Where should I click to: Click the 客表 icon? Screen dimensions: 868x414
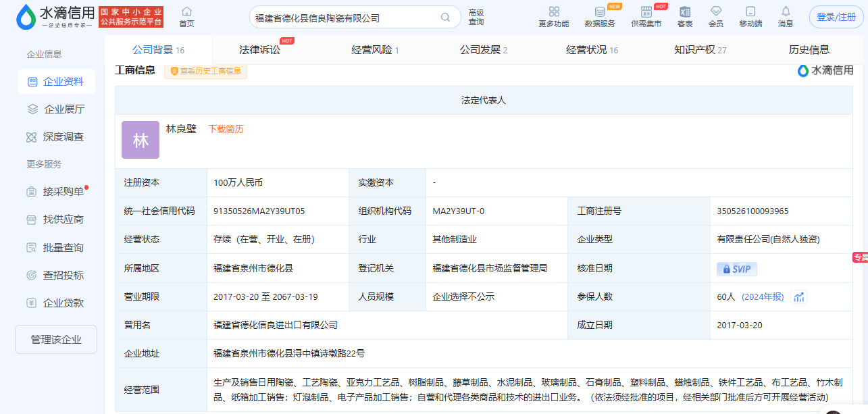pyautogui.click(x=685, y=12)
